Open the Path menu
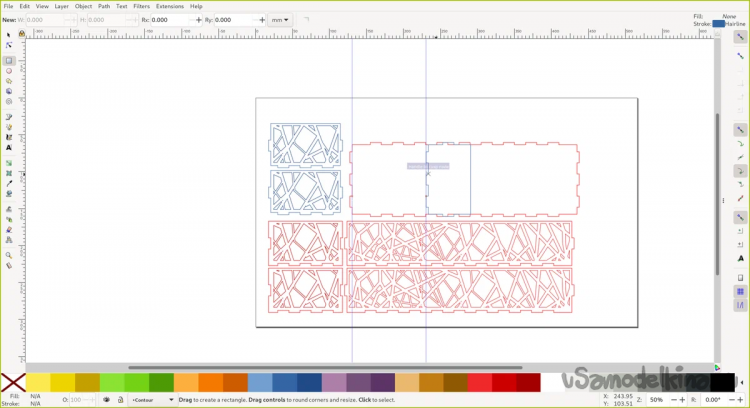The height and width of the screenshot is (408, 750). tap(104, 6)
